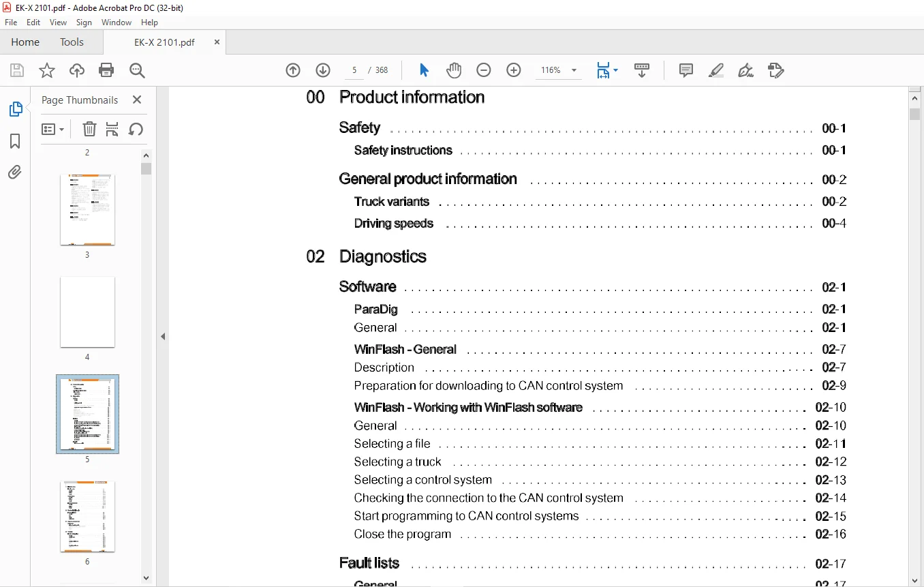The image size is (924, 587).
Task: Click the Truck variants contents entry
Action: pyautogui.click(x=392, y=201)
